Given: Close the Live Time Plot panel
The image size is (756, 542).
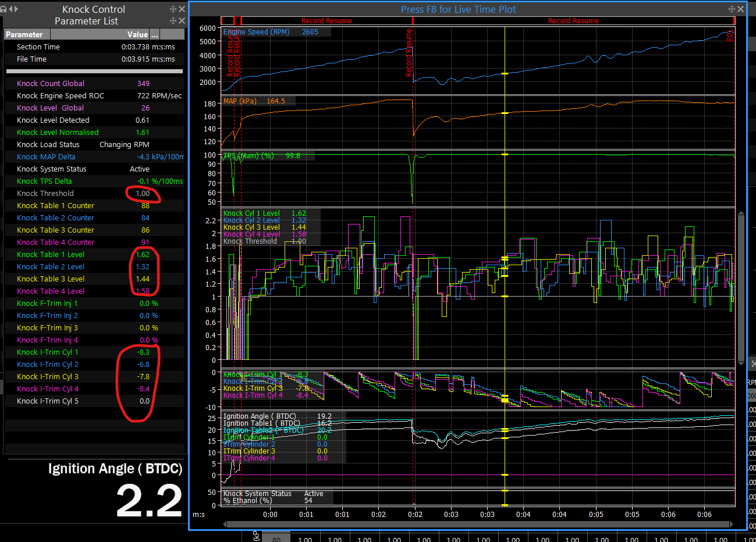Looking at the screenshot, I should pos(740,9).
